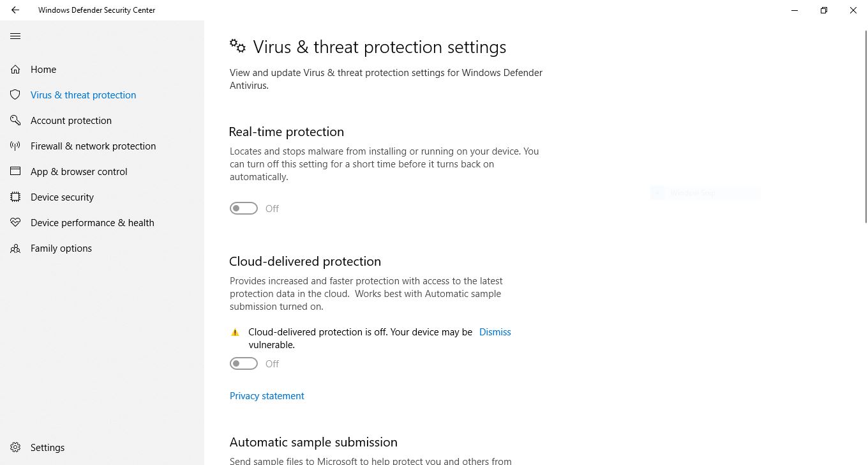This screenshot has width=868, height=465.
Task: Click the Device security chip icon
Action: (x=15, y=197)
